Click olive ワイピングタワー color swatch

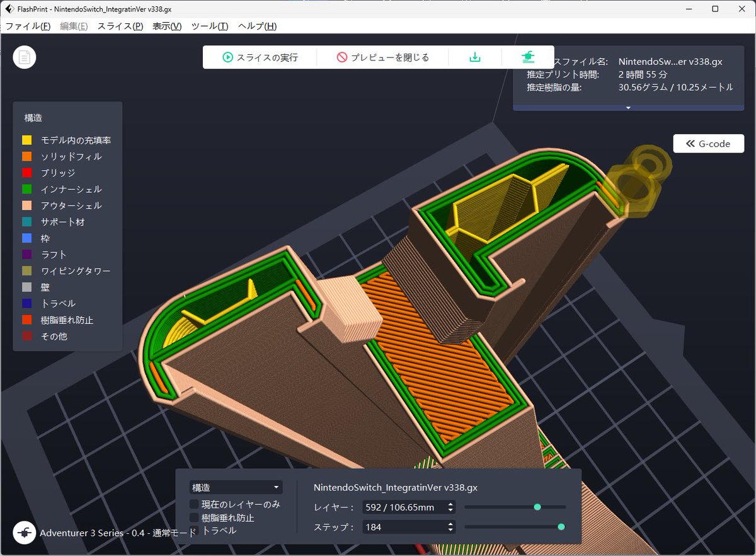26,271
